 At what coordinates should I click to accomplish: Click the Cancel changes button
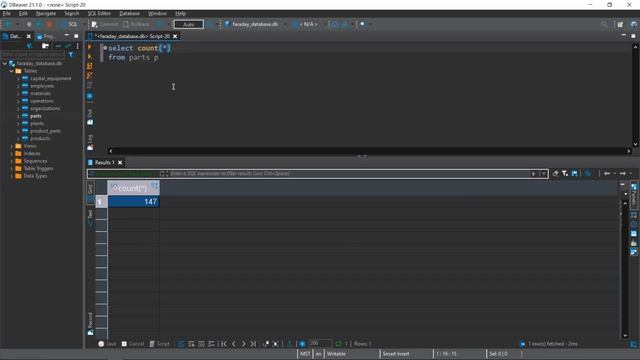133,344
